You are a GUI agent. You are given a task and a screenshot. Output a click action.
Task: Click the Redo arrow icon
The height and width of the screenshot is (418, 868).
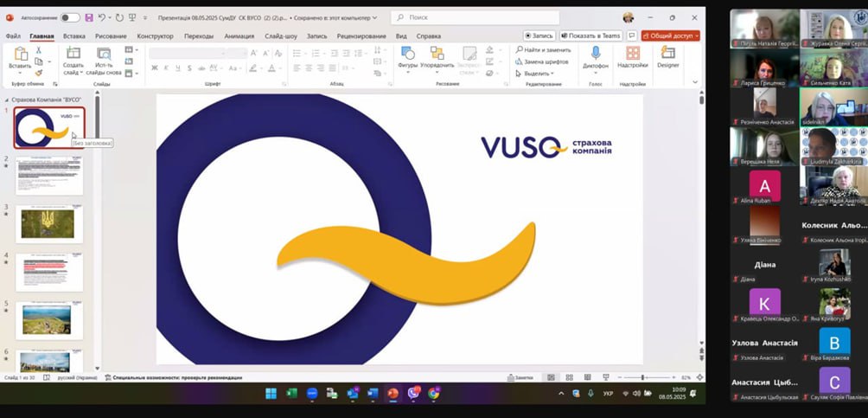click(119, 17)
